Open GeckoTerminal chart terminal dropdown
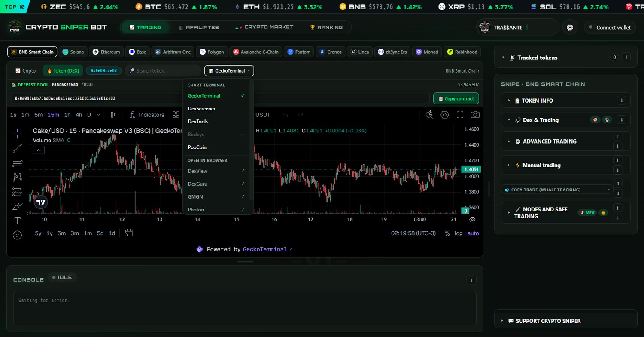This screenshot has height=337, width=644. click(x=229, y=70)
